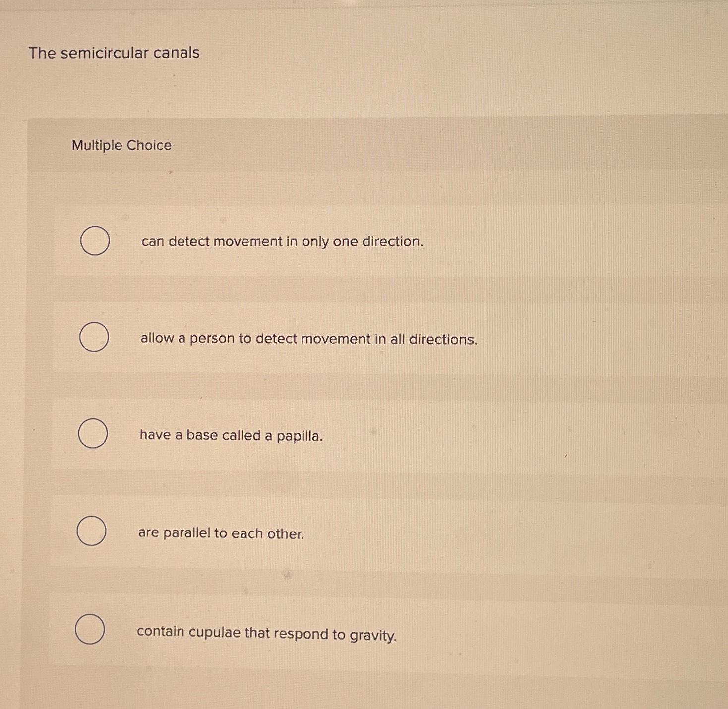Click the answer row for the first option

[347, 241]
